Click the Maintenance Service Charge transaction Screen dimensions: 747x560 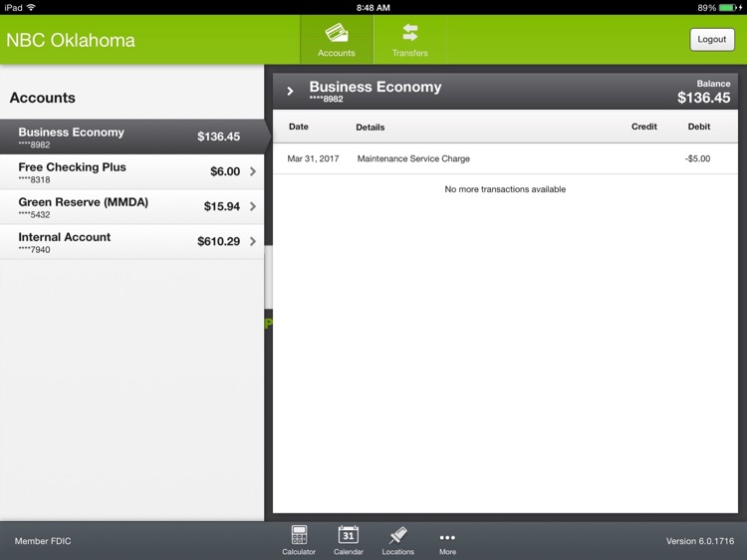[505, 158]
